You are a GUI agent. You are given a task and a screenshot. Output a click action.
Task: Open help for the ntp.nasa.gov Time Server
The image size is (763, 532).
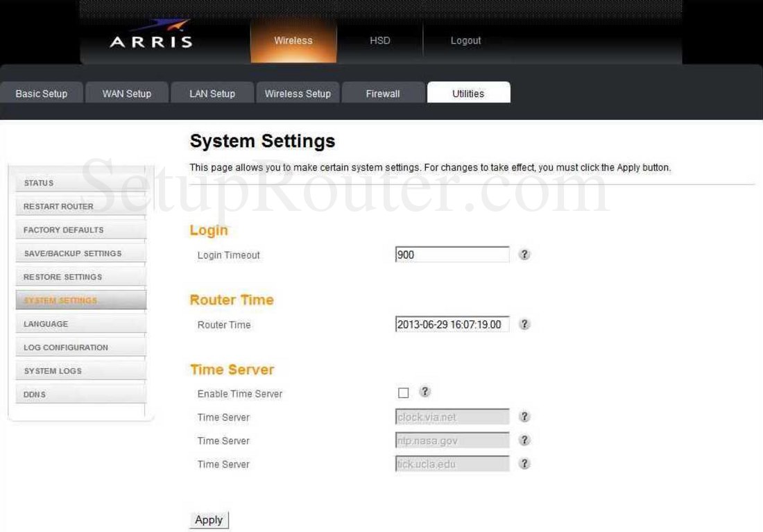point(525,440)
